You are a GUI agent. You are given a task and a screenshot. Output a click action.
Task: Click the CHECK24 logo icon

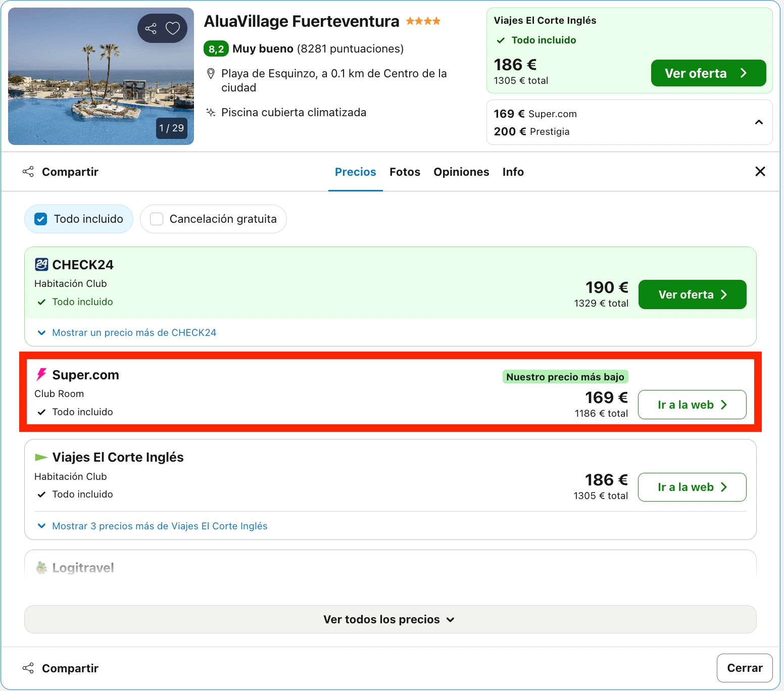click(41, 264)
